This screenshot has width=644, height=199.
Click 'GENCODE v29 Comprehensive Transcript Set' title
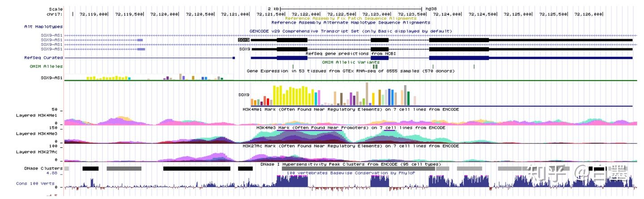click(351, 31)
